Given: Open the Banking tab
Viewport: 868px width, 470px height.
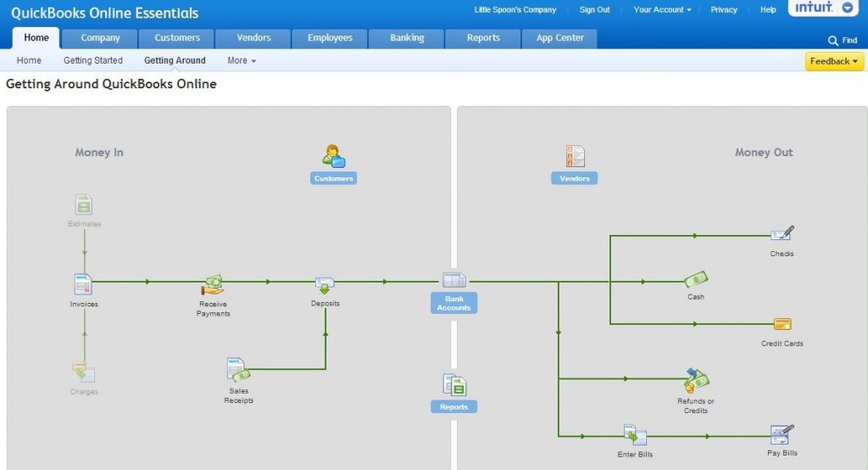Looking at the screenshot, I should tap(407, 37).
